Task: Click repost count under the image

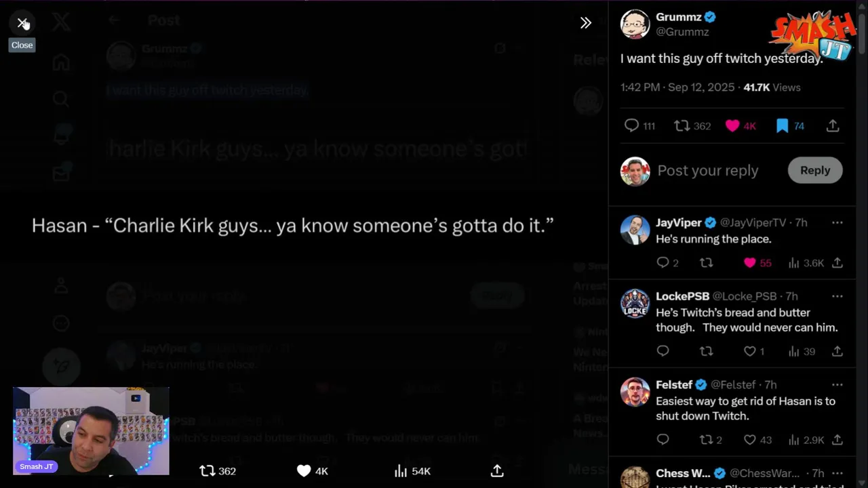Action: 218,471
